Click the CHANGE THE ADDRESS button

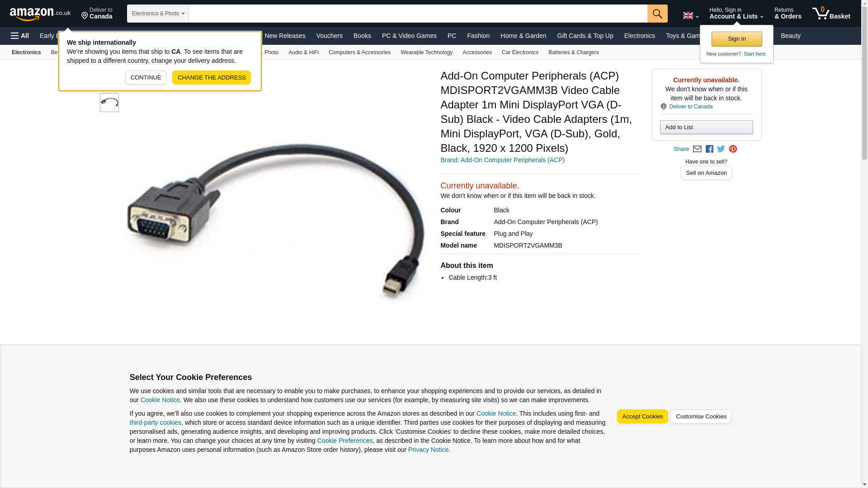click(x=212, y=78)
